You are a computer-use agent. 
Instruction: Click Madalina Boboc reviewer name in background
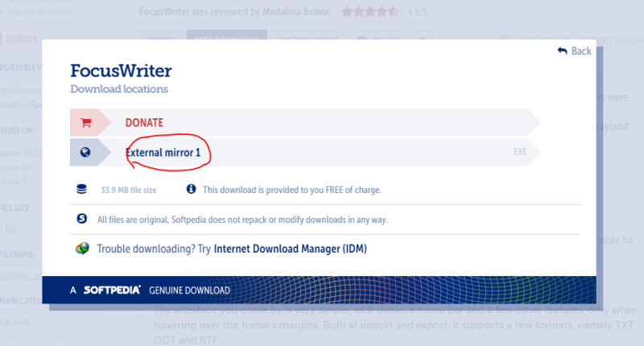click(296, 11)
